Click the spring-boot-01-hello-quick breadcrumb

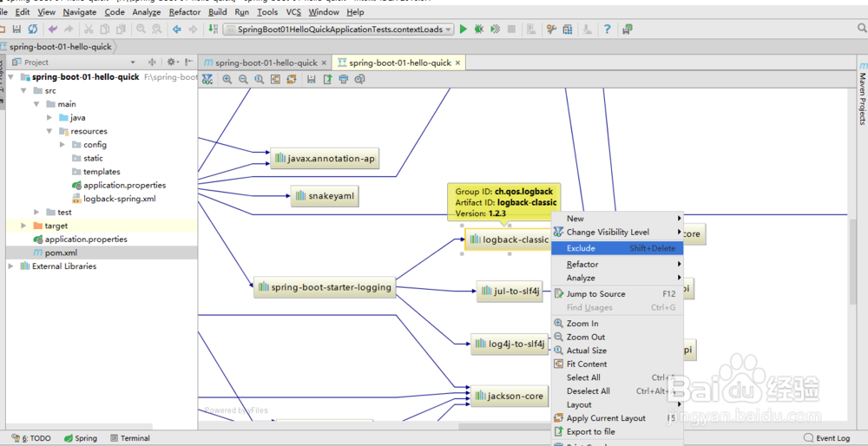click(61, 47)
